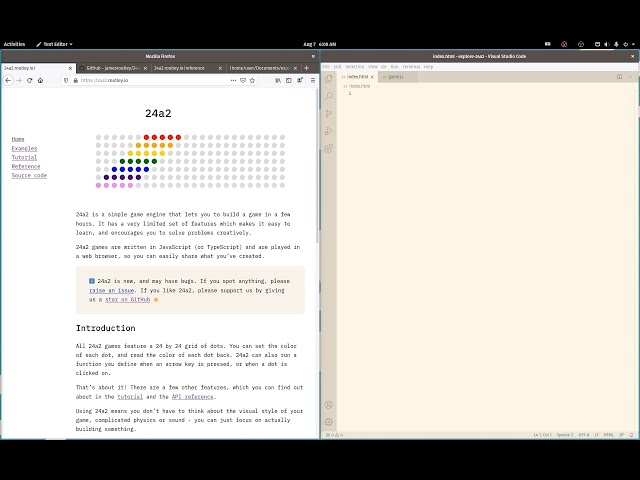Open the Firefox hamburger menu
This screenshot has width=640, height=480.
[313, 80]
